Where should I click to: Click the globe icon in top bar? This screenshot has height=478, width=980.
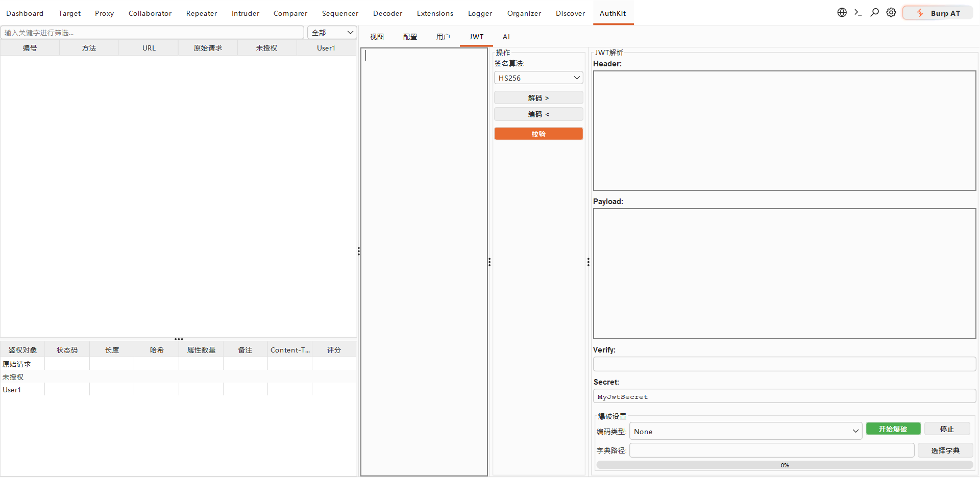tap(842, 13)
